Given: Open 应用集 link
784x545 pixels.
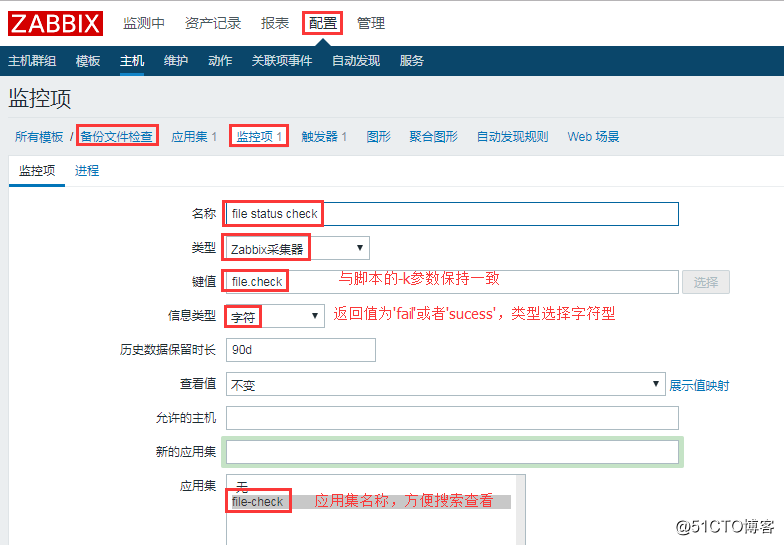Looking at the screenshot, I should click(190, 136).
